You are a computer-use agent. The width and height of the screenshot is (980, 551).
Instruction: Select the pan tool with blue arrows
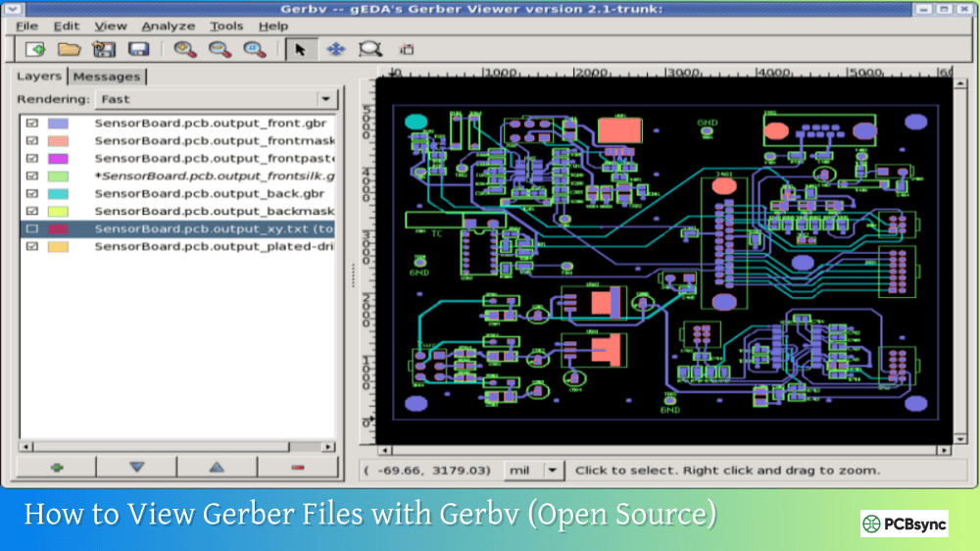(x=335, y=49)
